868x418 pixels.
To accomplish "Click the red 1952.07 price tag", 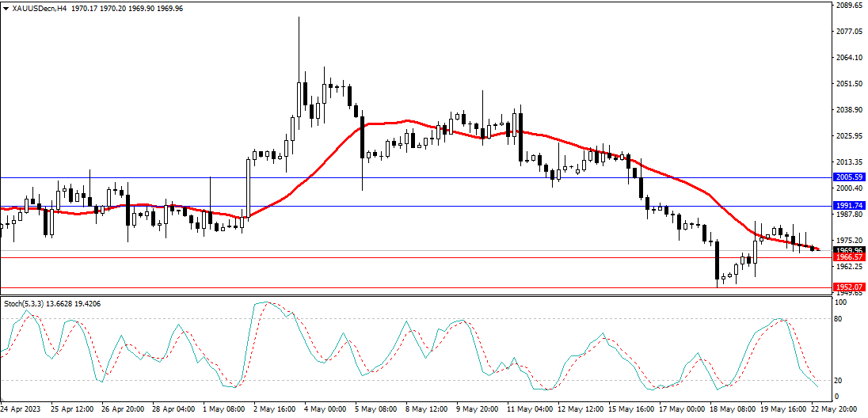I will coord(849,287).
